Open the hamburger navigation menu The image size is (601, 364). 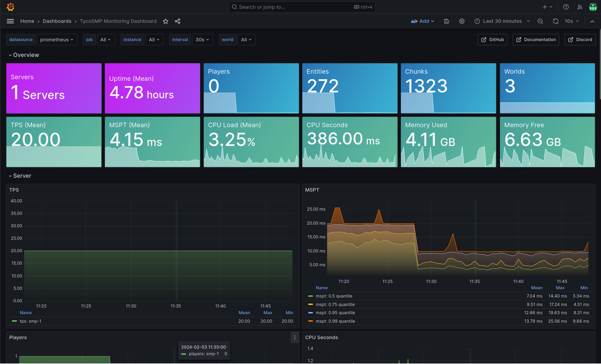[x=10, y=21]
